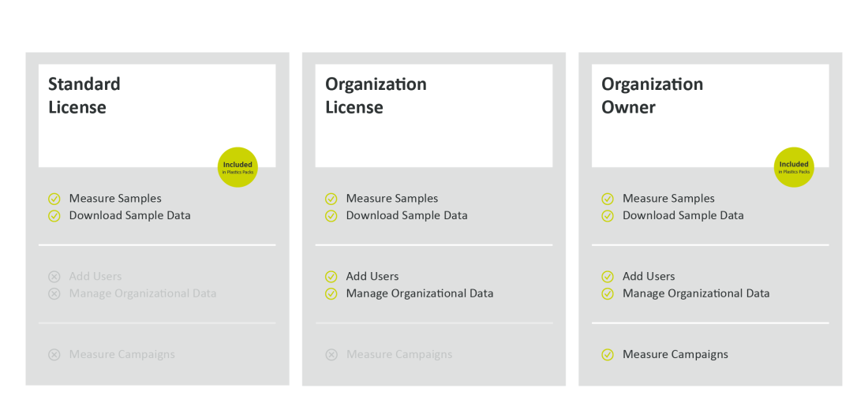Click check icon for Organization Owner Download Sample Data
Image resolution: width=868 pixels, height=399 pixels.
(608, 216)
